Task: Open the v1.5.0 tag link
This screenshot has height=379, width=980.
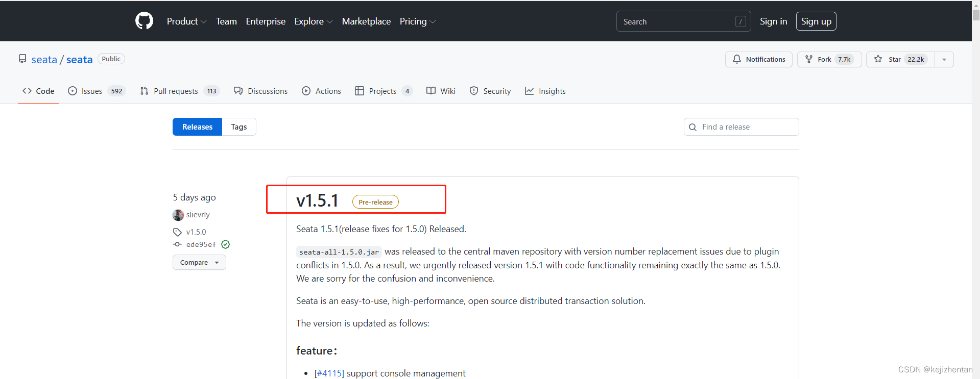Action: [x=196, y=232]
